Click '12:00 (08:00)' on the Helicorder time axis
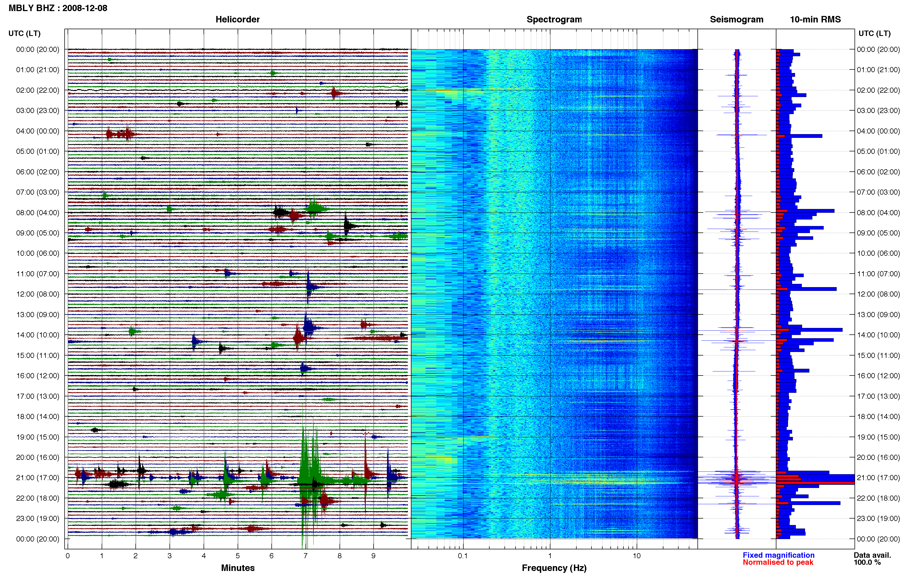Viewport: 924px width, 578px height. [x=38, y=294]
